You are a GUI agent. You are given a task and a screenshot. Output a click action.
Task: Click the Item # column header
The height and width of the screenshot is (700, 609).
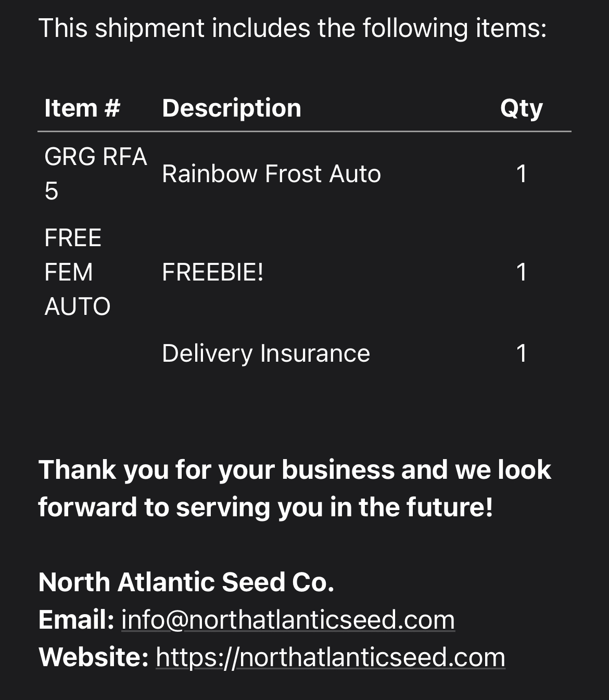(82, 108)
